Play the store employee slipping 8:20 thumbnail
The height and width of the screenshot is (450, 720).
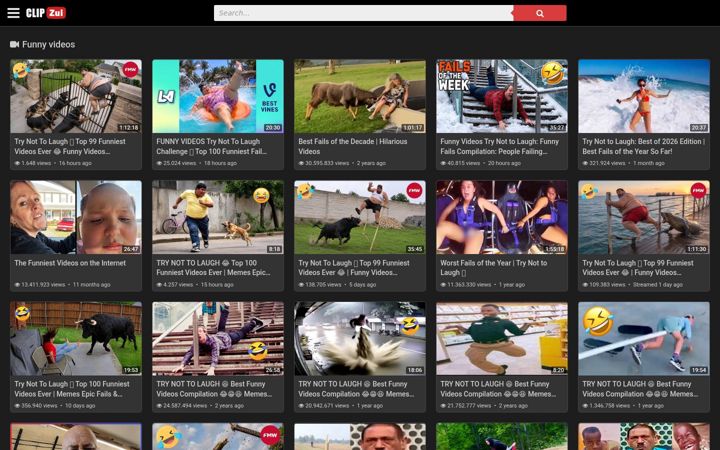pyautogui.click(x=502, y=338)
